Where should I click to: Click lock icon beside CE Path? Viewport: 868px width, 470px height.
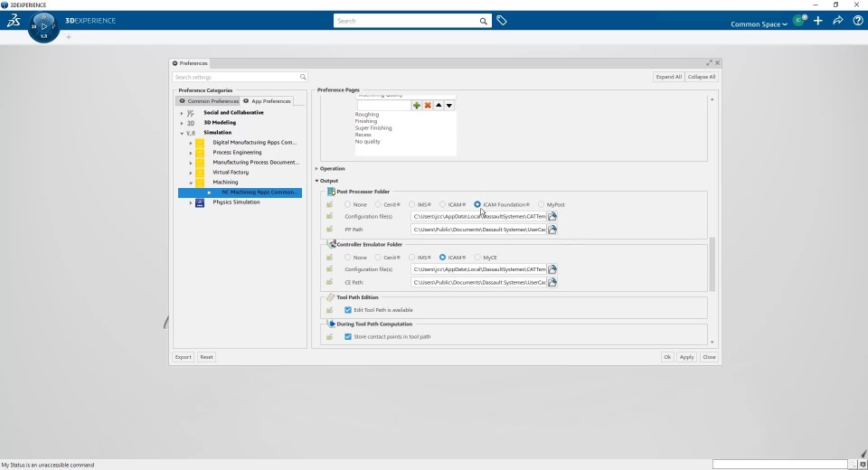click(x=329, y=282)
